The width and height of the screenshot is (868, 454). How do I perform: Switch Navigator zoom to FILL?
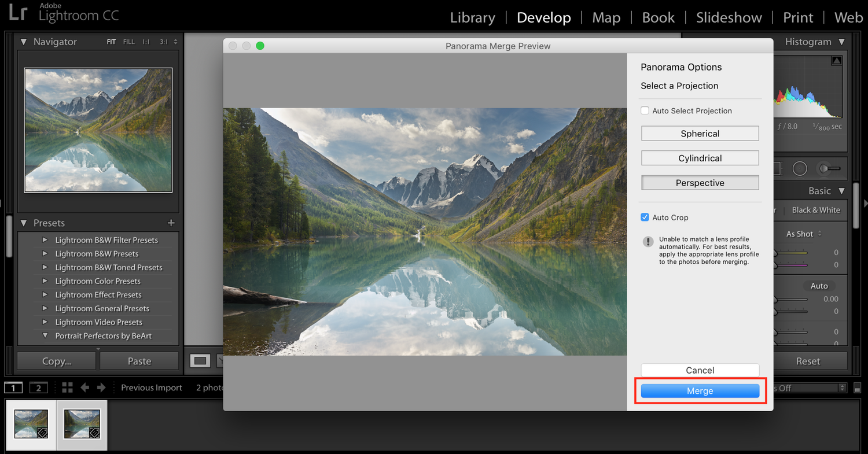[x=128, y=41]
